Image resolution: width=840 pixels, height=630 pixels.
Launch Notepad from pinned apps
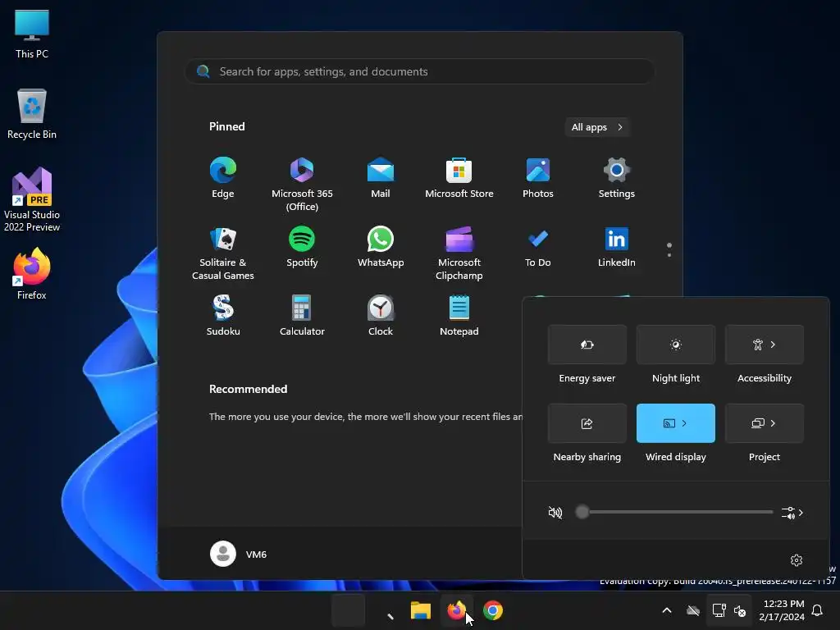coord(459,316)
